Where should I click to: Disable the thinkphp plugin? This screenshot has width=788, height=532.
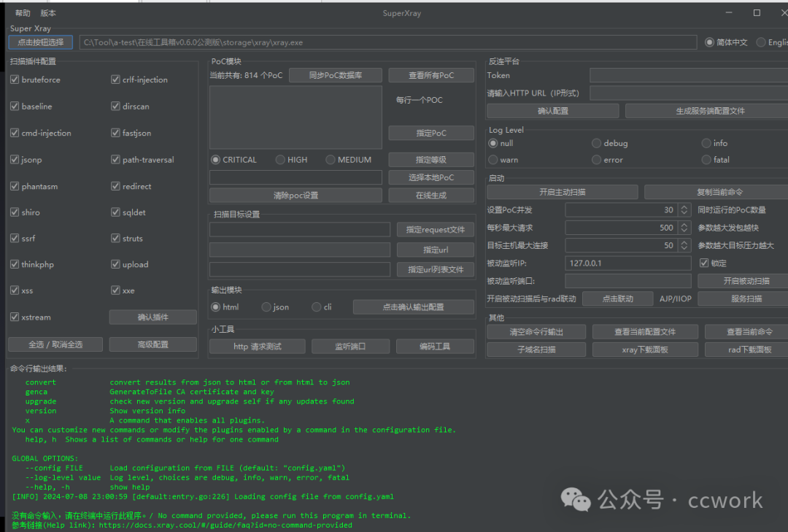pyautogui.click(x=15, y=264)
